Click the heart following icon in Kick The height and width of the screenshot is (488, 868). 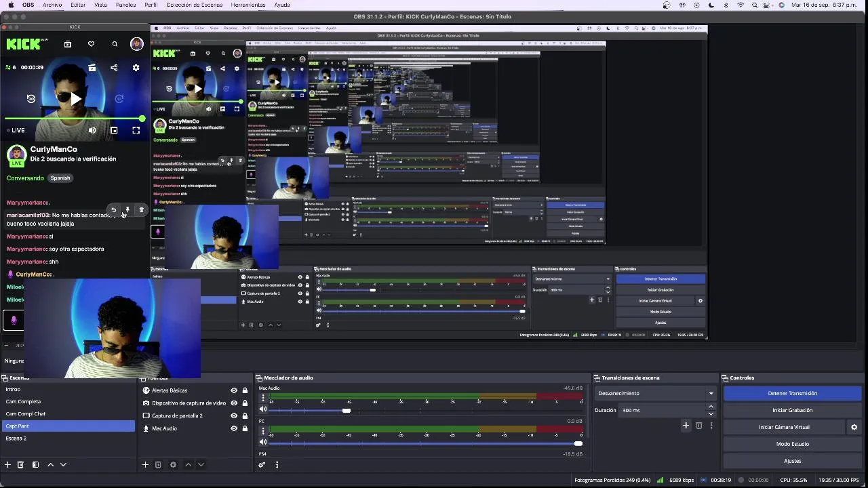click(x=91, y=44)
